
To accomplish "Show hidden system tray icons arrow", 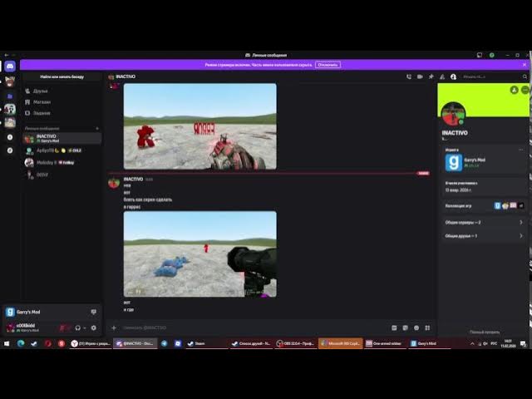I will (472, 343).
